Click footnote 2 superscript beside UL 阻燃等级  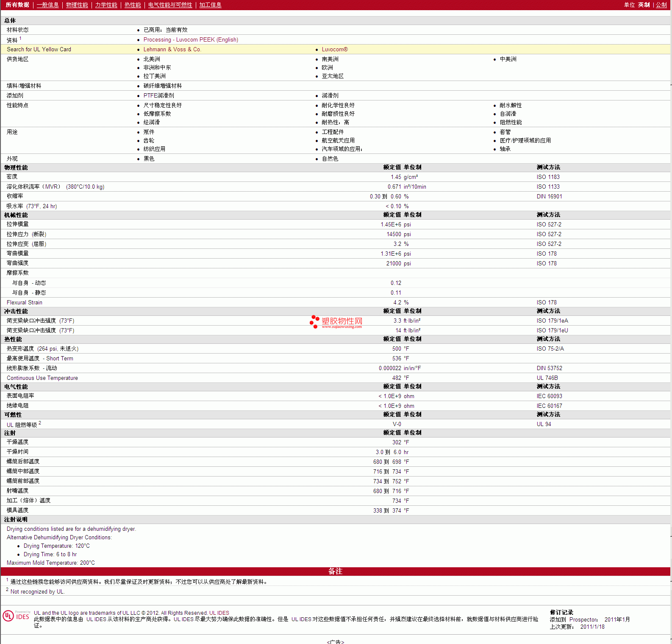[x=40, y=423]
